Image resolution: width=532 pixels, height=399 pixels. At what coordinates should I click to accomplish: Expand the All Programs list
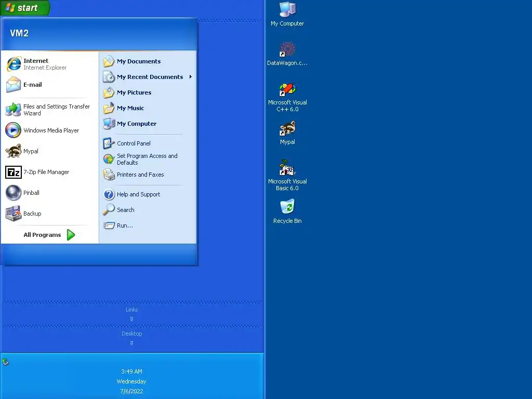pyautogui.click(x=50, y=235)
